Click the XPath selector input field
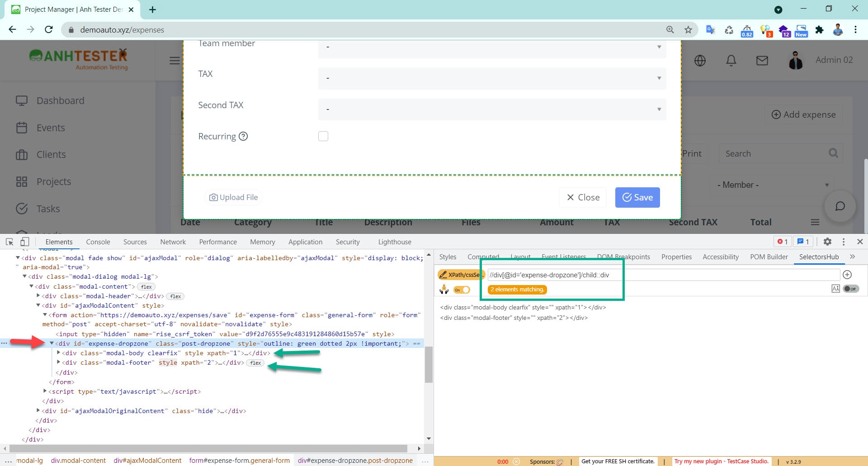This screenshot has height=466, width=868. tap(663, 275)
